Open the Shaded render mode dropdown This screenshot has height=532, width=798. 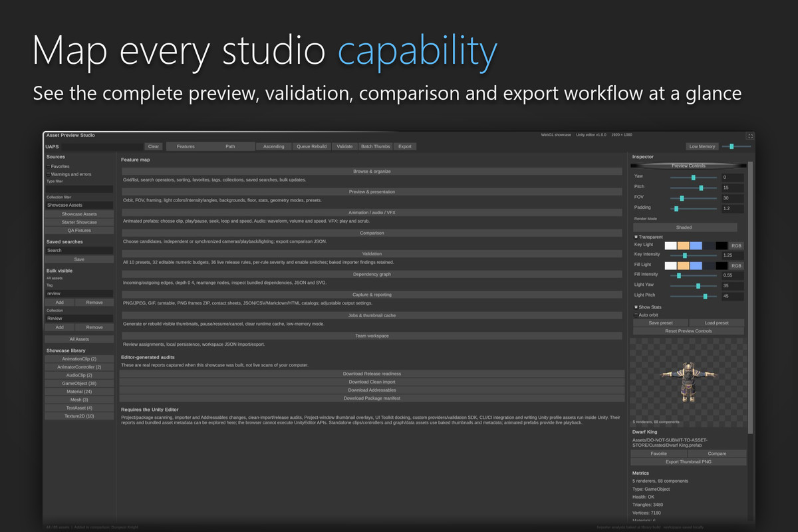click(x=684, y=227)
